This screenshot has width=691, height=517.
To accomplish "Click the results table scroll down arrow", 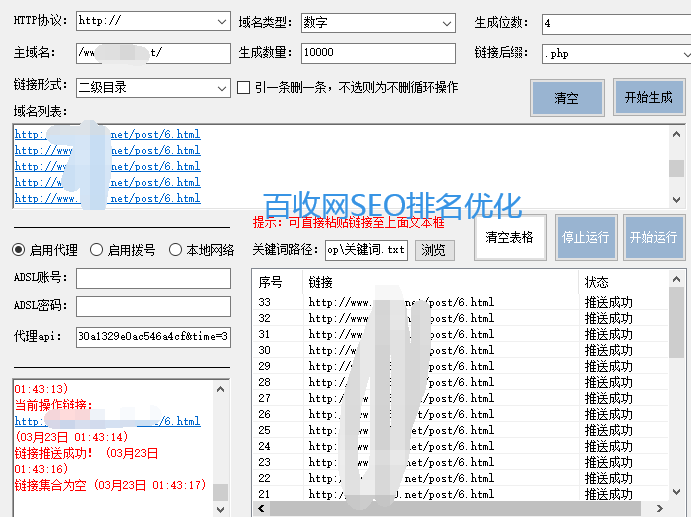I will 676,492.
